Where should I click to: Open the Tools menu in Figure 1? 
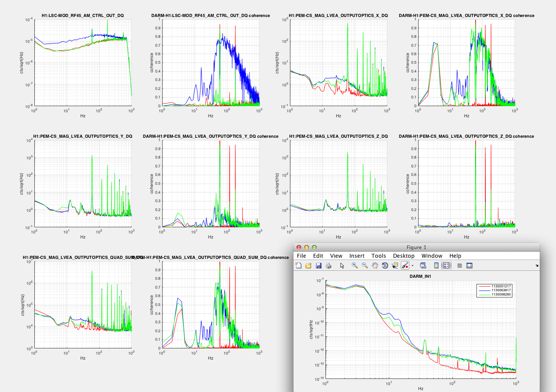[x=379, y=256]
